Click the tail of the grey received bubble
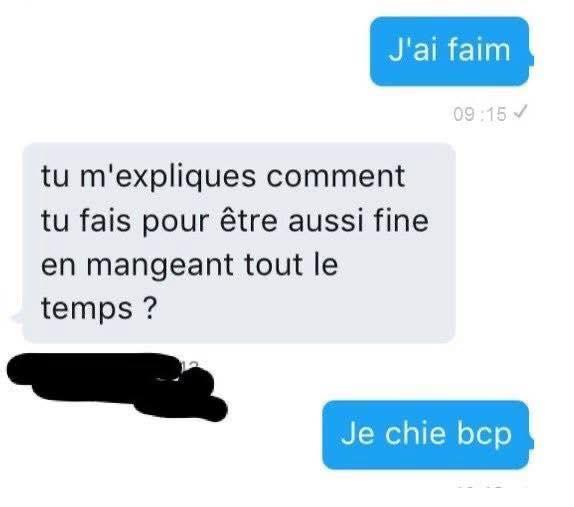 point(17,317)
